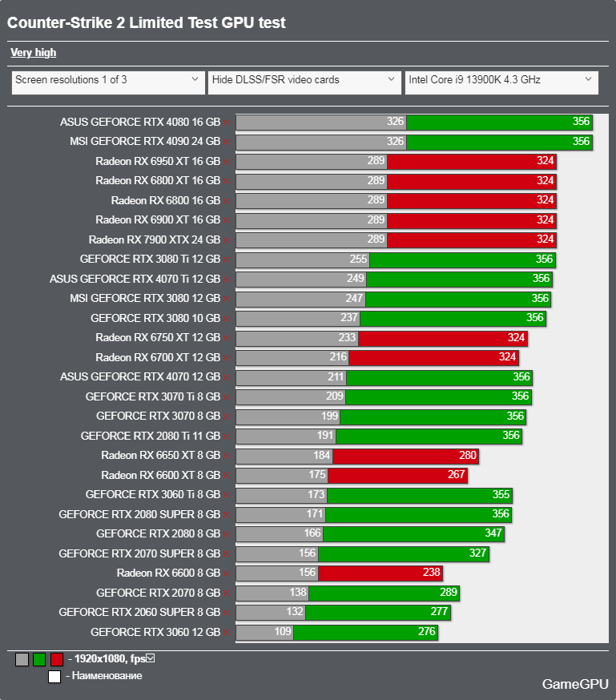Remove GEFORCE RTX 3070 8 GB entry
616x700 pixels.
(227, 416)
